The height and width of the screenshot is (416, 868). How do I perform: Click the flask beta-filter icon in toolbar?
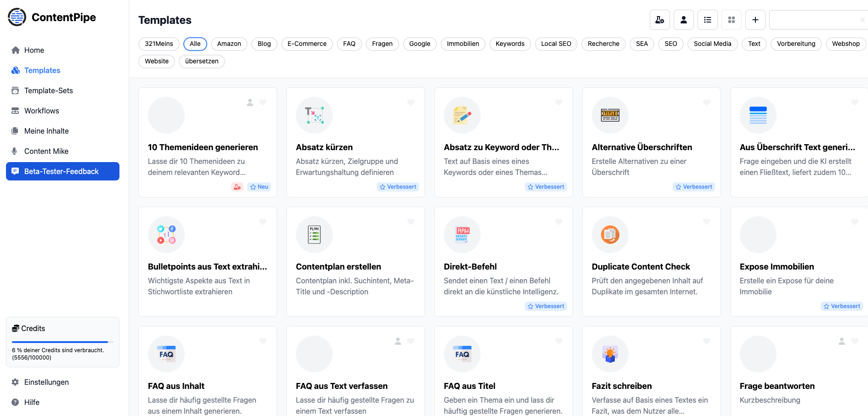coord(659,20)
